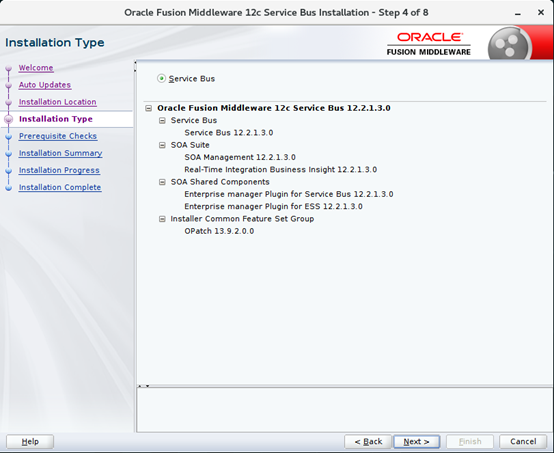Screen dimensions: 554x453
Task: Click the SOA Shared Components label
Action: pos(220,182)
